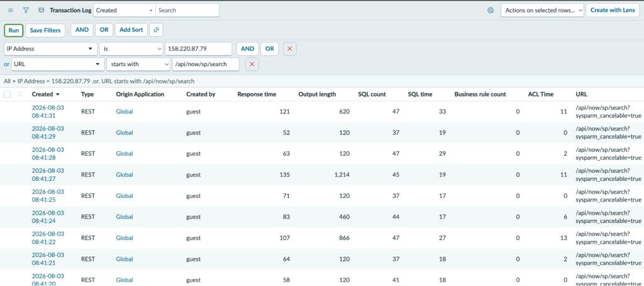Viewport: 644px width, 286px height.
Task: Click the column search magnifier icon
Action: point(19,94)
